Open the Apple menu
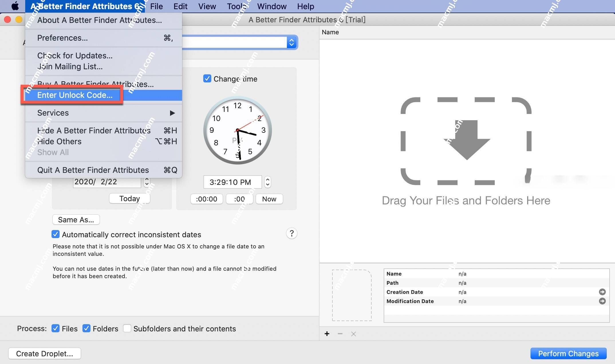 point(15,6)
